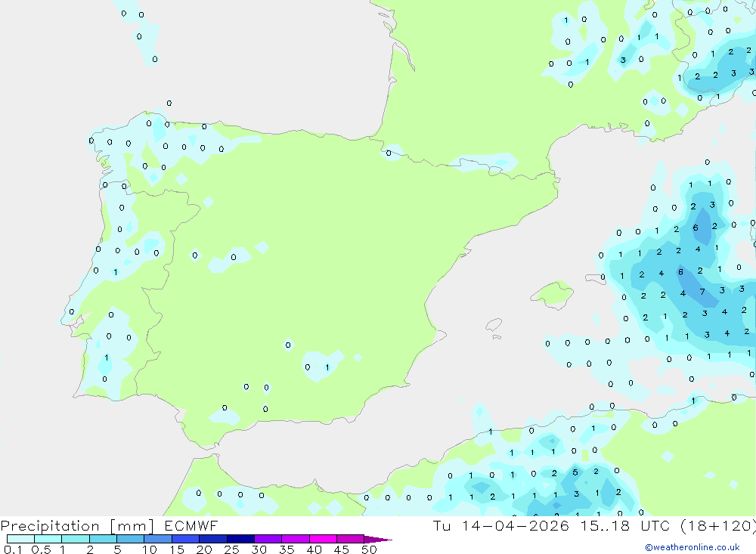
Task: Click the 0.1–0.5 mm legend color box
Action: coord(20,539)
